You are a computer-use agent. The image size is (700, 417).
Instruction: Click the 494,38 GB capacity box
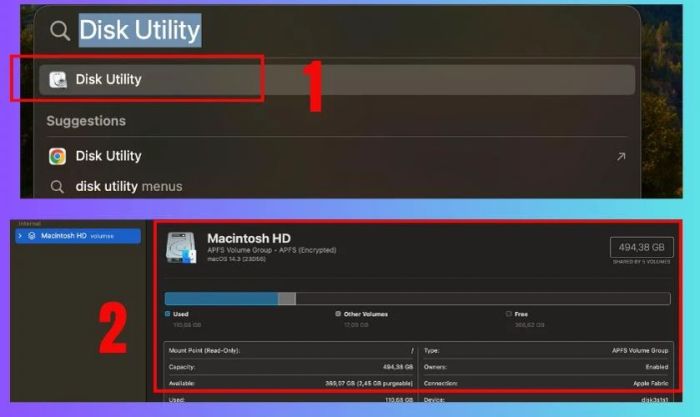pyautogui.click(x=642, y=247)
